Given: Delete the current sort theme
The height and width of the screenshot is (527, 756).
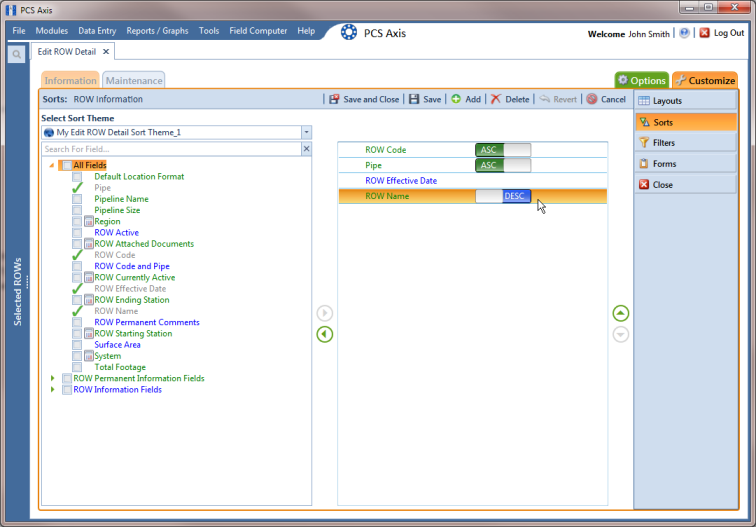Looking at the screenshot, I should [x=510, y=99].
